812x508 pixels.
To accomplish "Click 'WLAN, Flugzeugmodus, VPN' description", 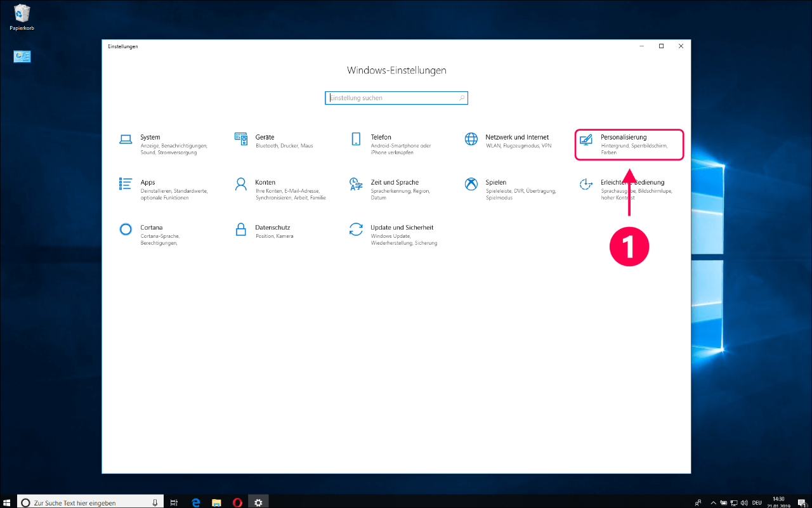I will 519,146.
